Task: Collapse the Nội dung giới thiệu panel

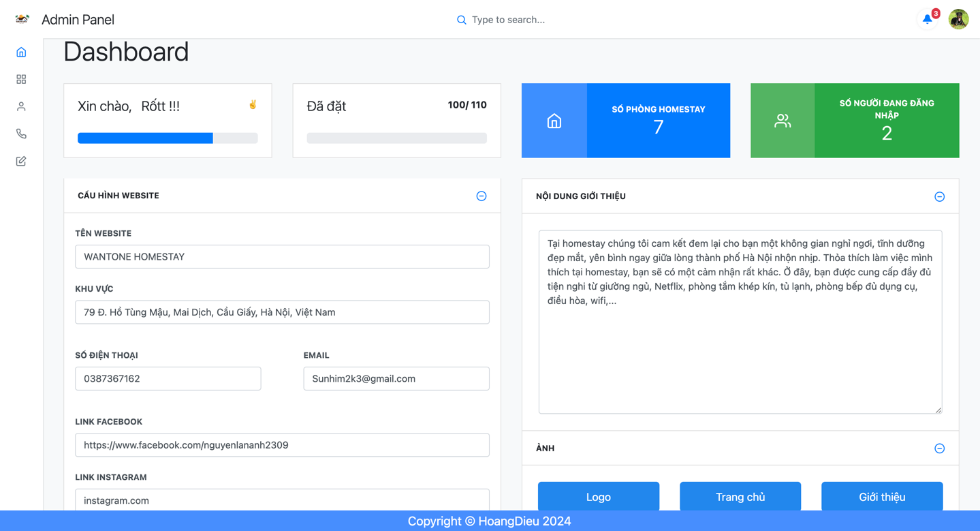Action: click(939, 197)
